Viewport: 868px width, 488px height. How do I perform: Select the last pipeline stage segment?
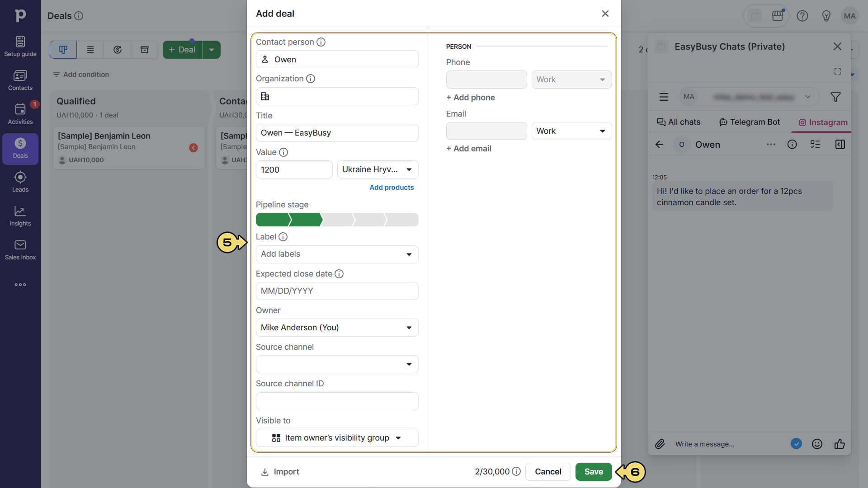pyautogui.click(x=402, y=220)
